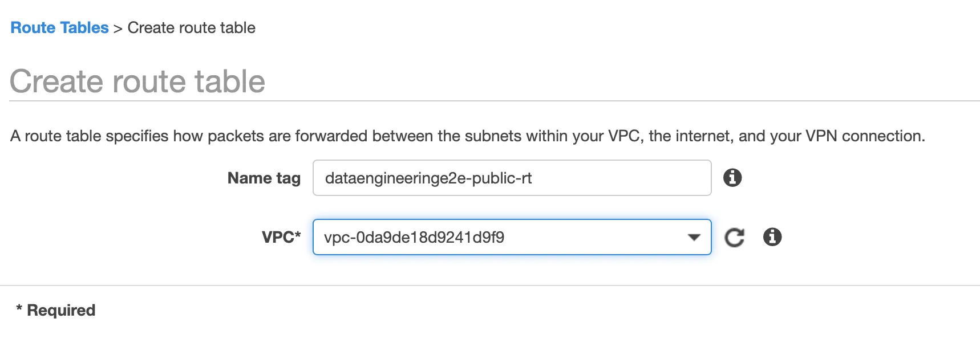This screenshot has height=343, width=980.
Task: Click the info icon beside Name tag
Action: click(x=732, y=178)
